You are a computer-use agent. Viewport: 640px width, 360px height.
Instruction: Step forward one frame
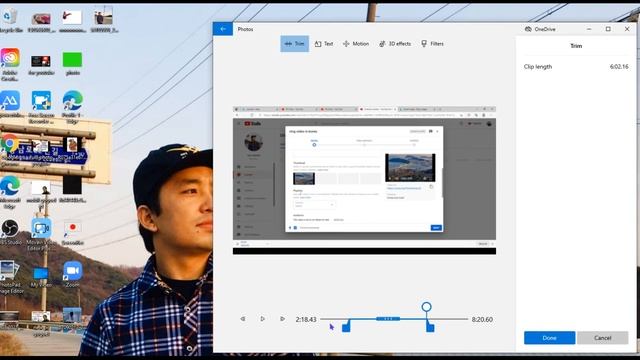(x=282, y=319)
